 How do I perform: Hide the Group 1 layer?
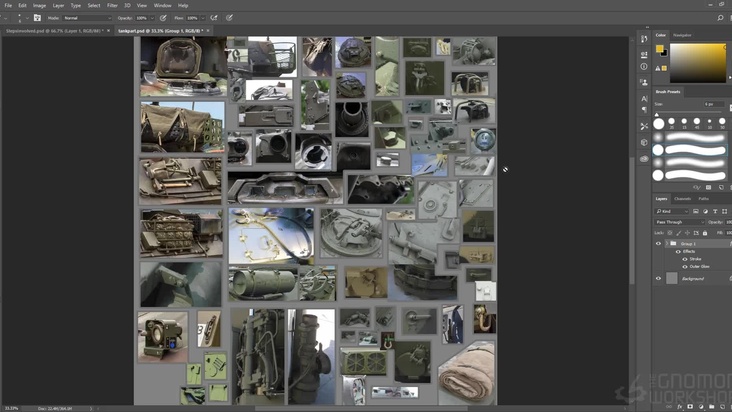tap(658, 244)
